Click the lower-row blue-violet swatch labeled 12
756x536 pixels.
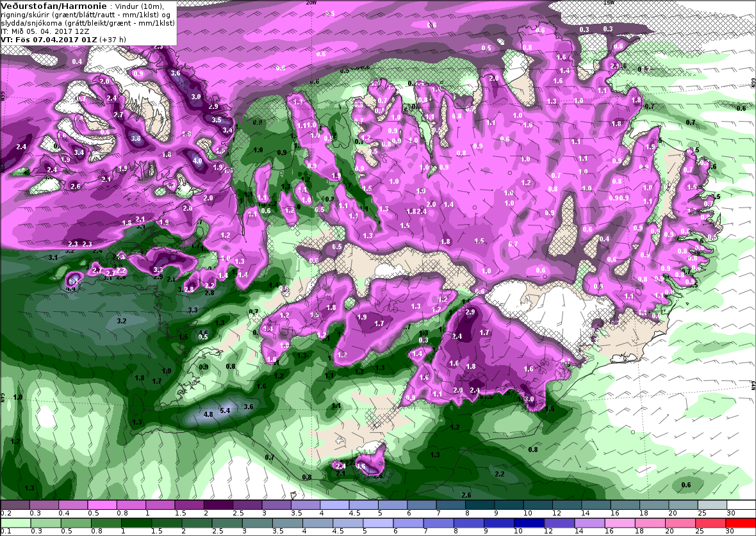(559, 523)
